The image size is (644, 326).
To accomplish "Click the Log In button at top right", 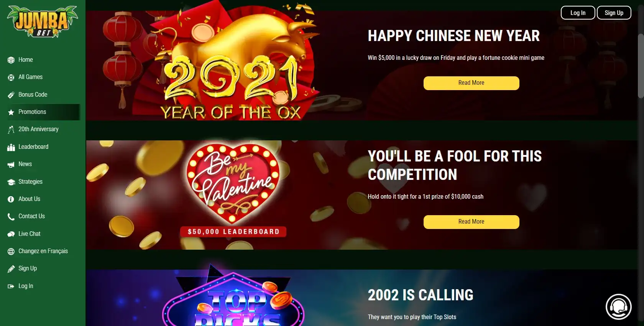I will pos(578,13).
